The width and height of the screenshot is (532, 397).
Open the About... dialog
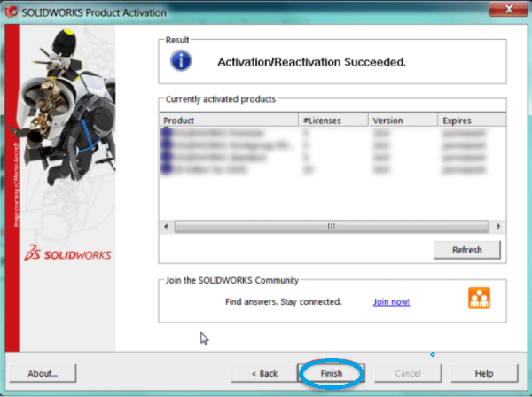pos(42,373)
